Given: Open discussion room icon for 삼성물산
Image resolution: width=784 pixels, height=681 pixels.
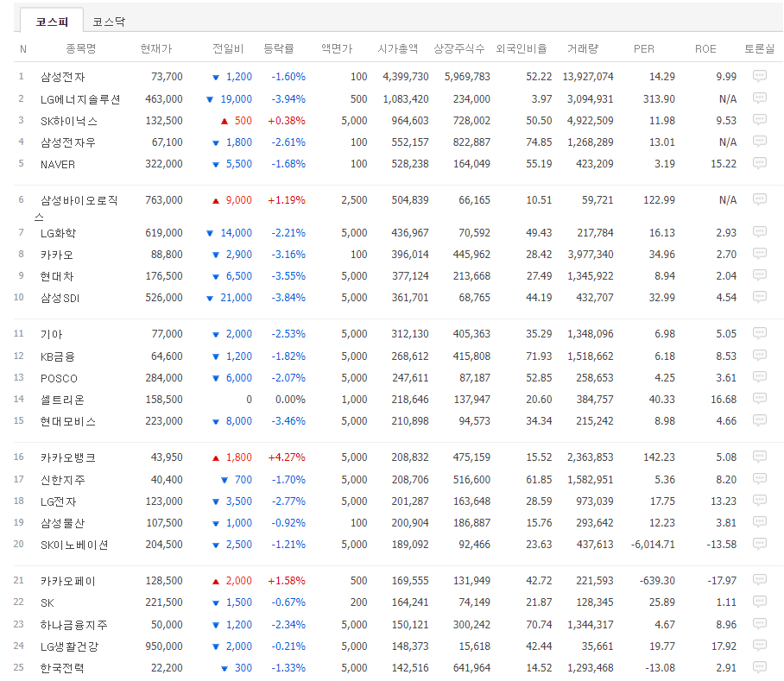Looking at the screenshot, I should [760, 522].
